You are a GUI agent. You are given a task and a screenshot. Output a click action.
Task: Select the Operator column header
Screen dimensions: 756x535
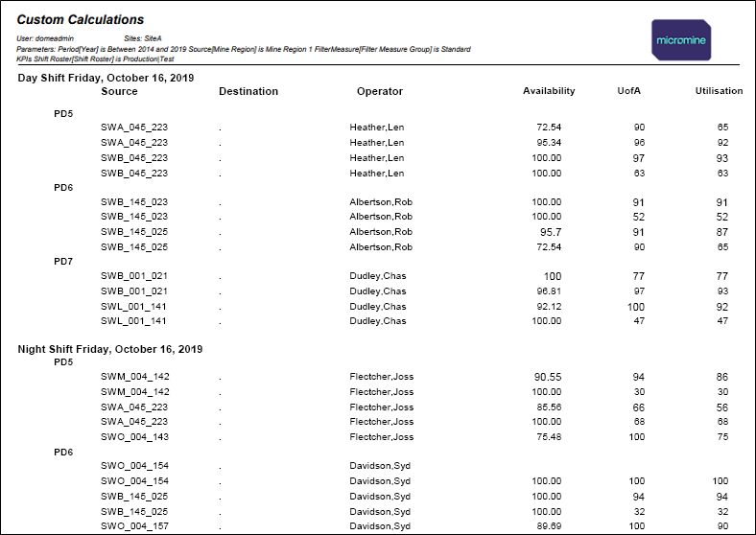click(380, 92)
